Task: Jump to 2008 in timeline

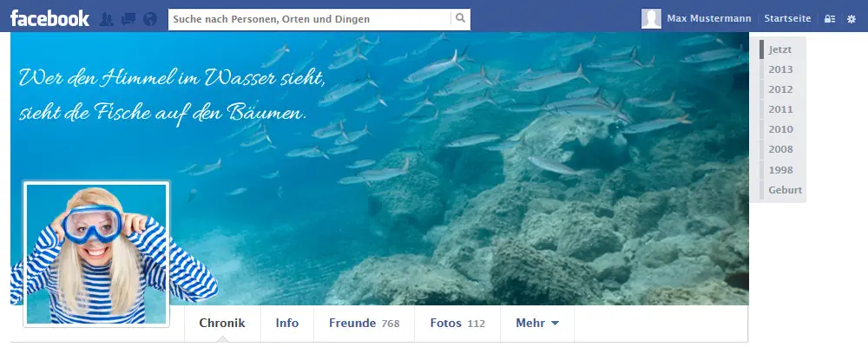Action: pyautogui.click(x=780, y=149)
